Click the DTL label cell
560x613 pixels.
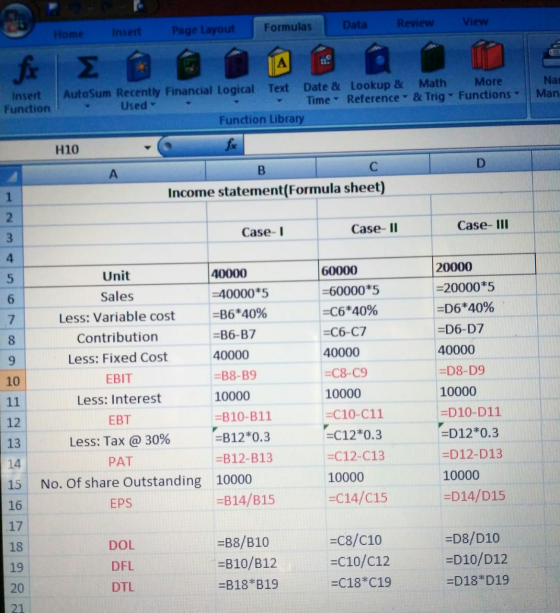pos(123,587)
